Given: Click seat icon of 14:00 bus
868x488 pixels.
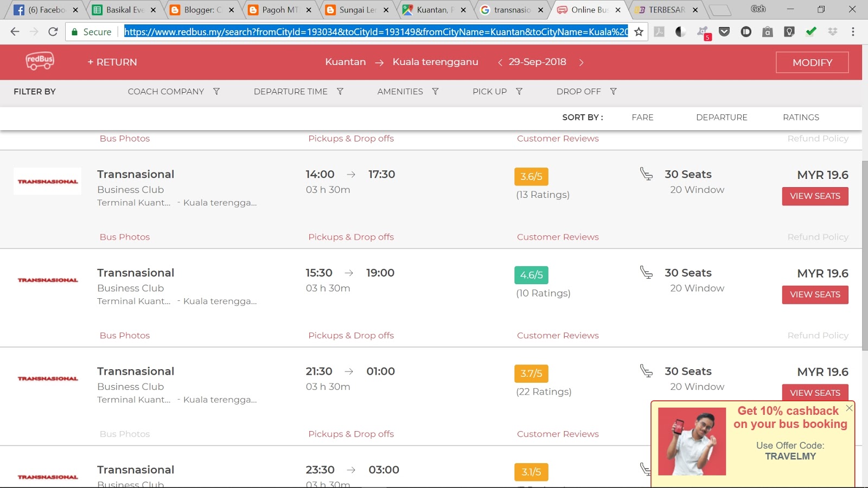Looking at the screenshot, I should pyautogui.click(x=646, y=174).
